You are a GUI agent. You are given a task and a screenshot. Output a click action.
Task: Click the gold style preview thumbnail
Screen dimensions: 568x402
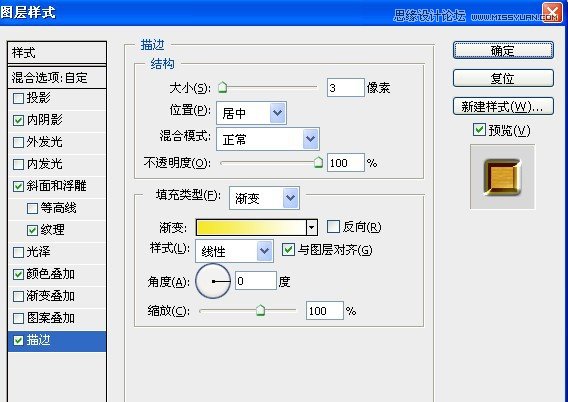(x=502, y=177)
